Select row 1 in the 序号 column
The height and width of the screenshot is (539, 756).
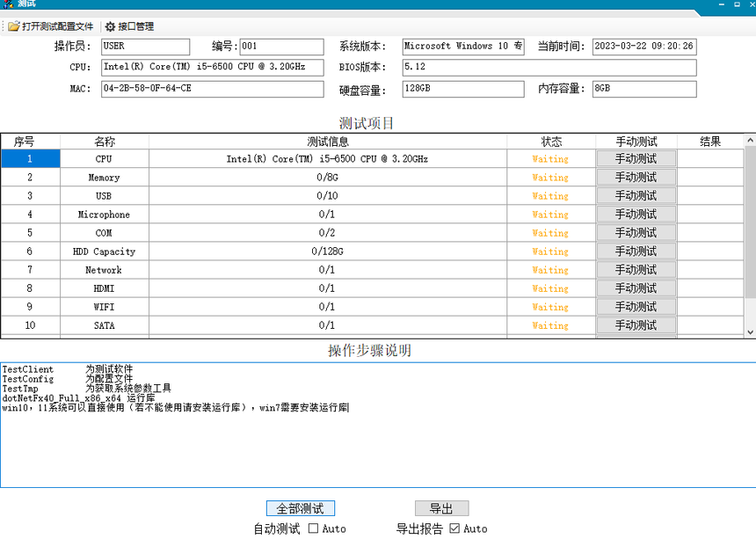click(30, 159)
